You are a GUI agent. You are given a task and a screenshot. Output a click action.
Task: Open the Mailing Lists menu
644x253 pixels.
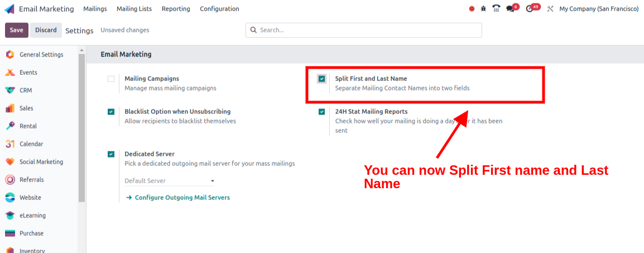pos(134,8)
